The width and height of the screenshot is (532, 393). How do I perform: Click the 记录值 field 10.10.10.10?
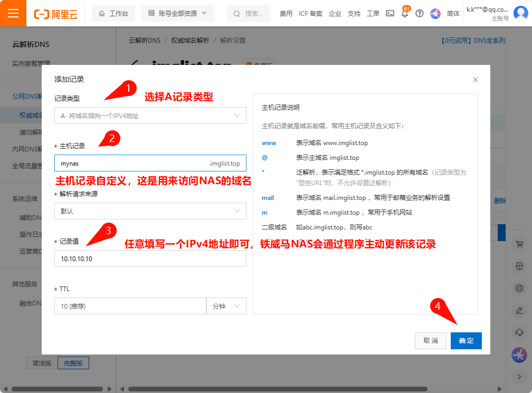coord(150,258)
